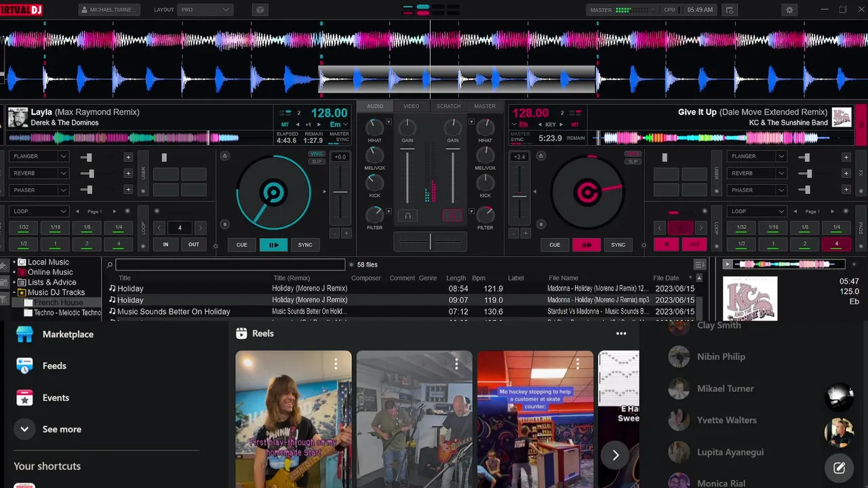
Task: Go to previous pads page on right deck
Action: coord(795,211)
